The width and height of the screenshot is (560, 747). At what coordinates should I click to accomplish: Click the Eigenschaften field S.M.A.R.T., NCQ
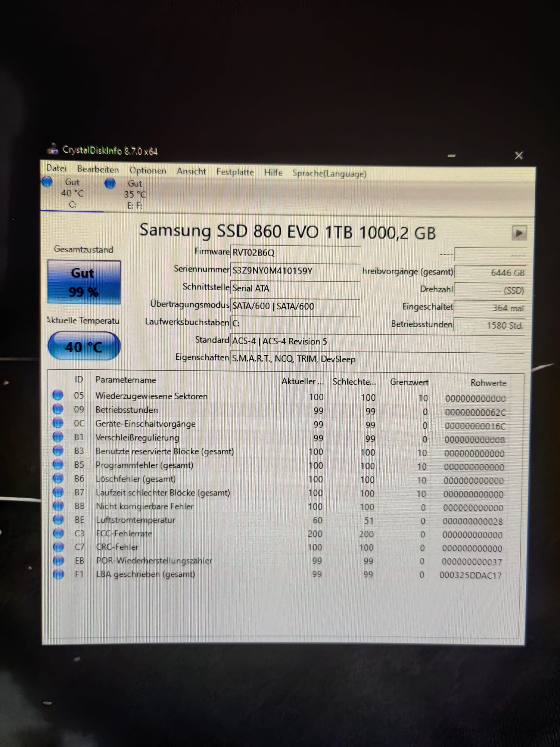pos(377,359)
